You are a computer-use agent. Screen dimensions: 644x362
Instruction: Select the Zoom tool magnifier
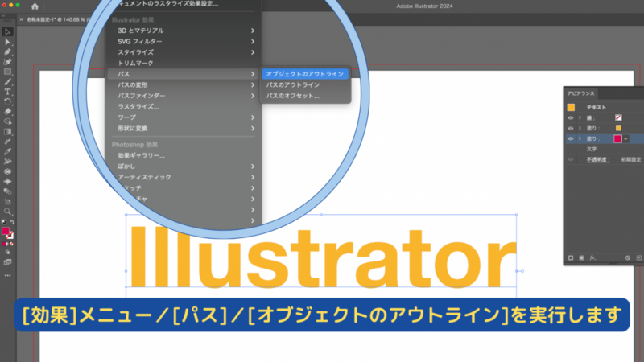point(7,212)
